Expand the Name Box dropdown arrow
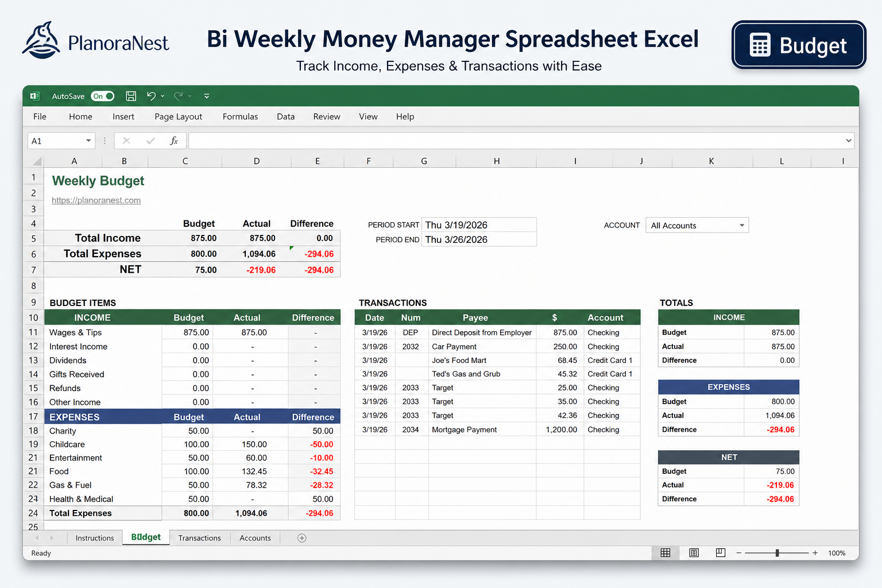Screen dimensions: 882x588 [x=88, y=141]
